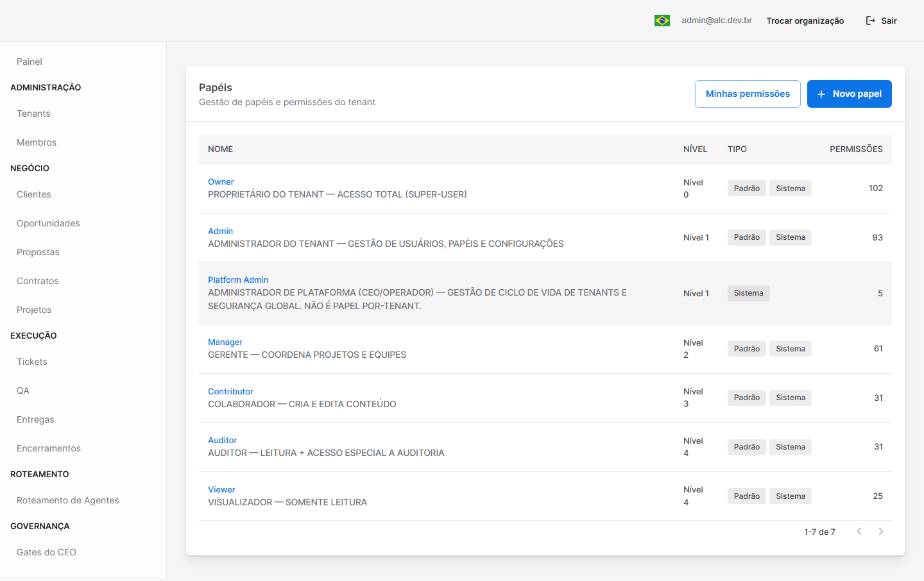This screenshot has width=924, height=581.
Task: Open the Auditor role link
Action: (x=223, y=441)
